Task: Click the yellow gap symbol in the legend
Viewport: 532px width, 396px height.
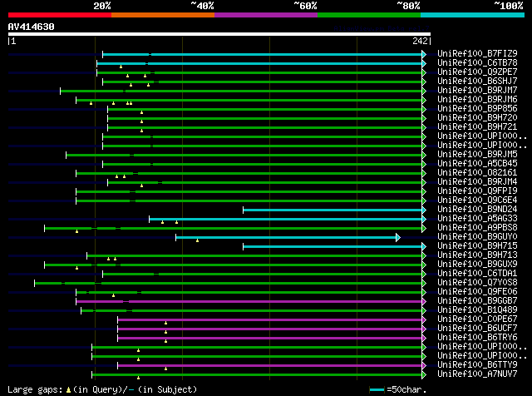Action: [x=68, y=390]
